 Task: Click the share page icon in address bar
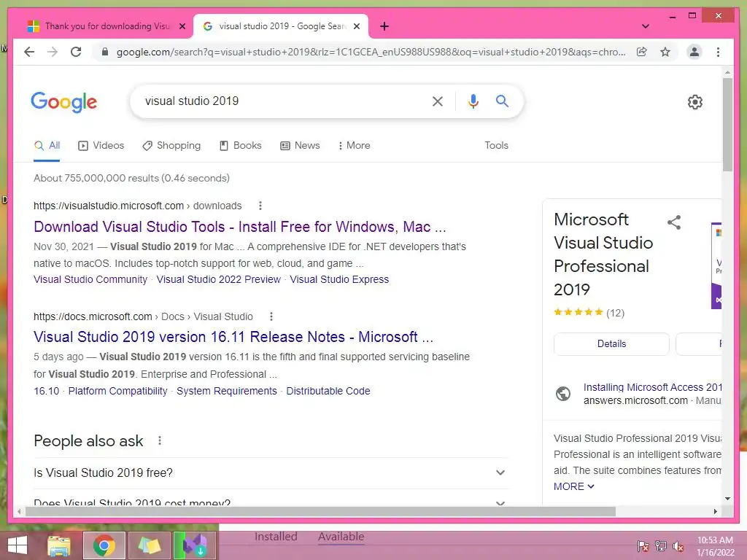642,52
